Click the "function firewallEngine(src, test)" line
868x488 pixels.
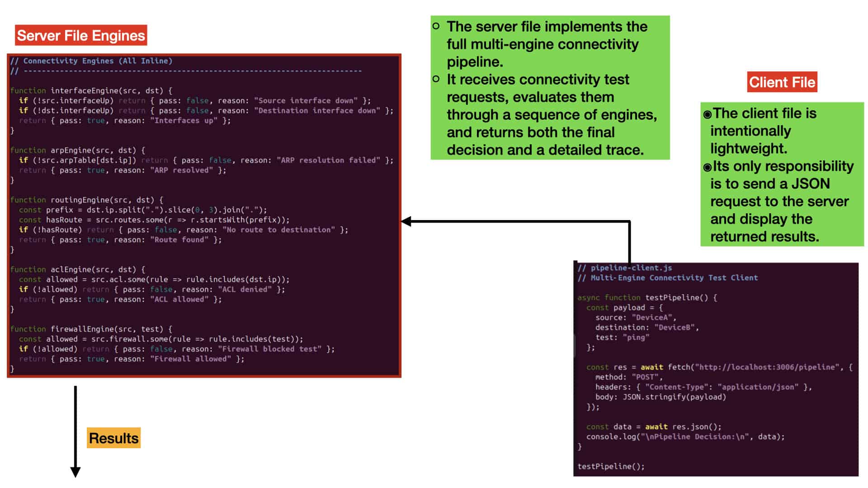(x=91, y=329)
